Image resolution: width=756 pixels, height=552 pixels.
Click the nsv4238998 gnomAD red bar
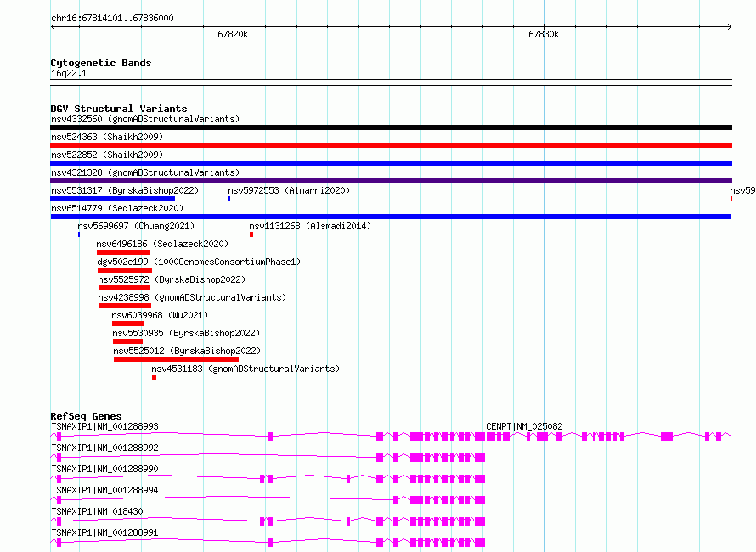click(x=125, y=306)
